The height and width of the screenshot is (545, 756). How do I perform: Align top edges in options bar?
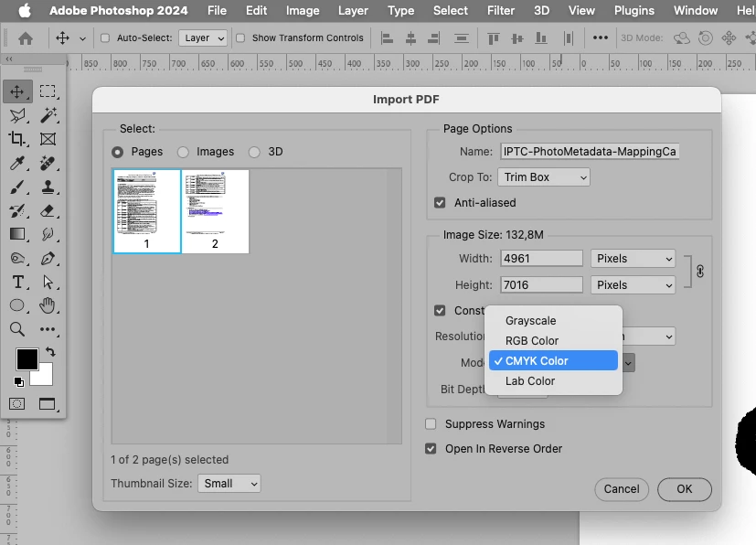(x=494, y=37)
